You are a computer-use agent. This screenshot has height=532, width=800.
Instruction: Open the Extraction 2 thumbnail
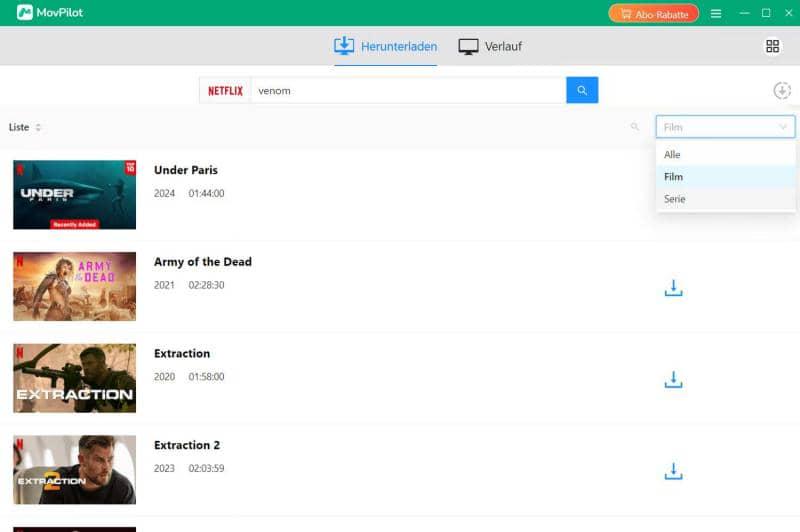[x=74, y=470]
